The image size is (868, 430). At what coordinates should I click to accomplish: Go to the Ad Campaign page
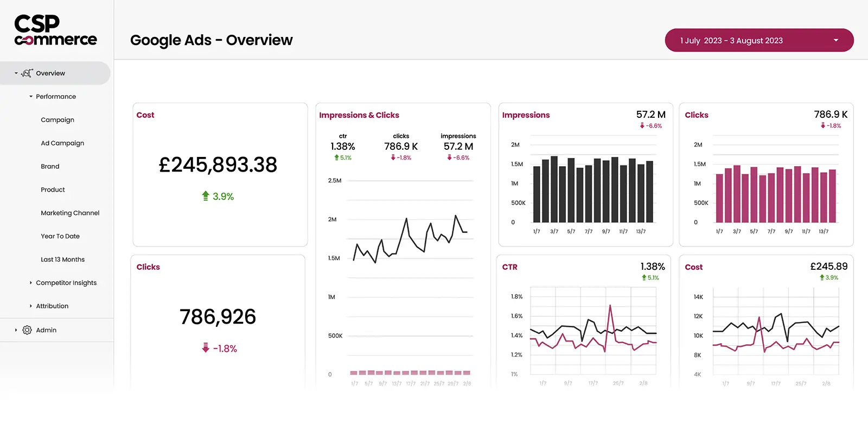click(x=62, y=143)
